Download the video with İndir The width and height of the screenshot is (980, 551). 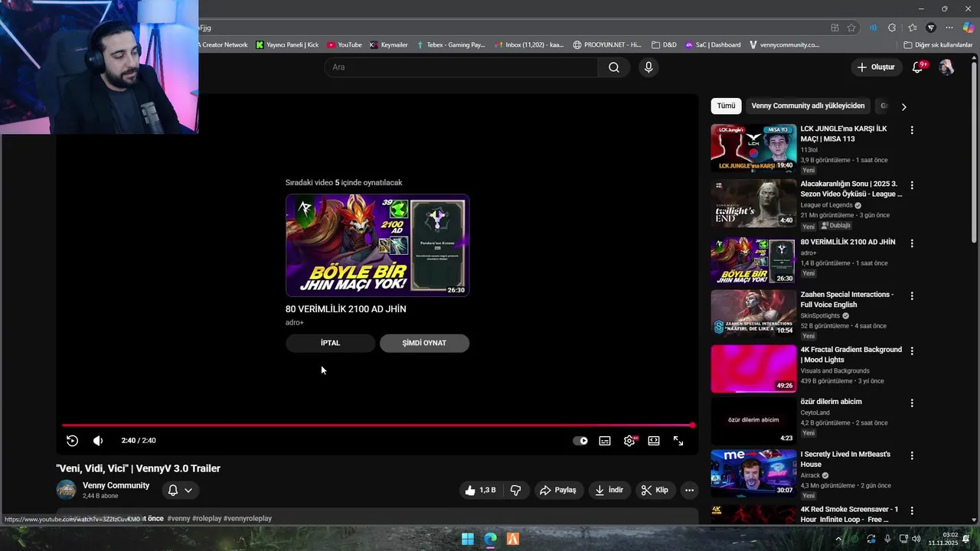(609, 491)
